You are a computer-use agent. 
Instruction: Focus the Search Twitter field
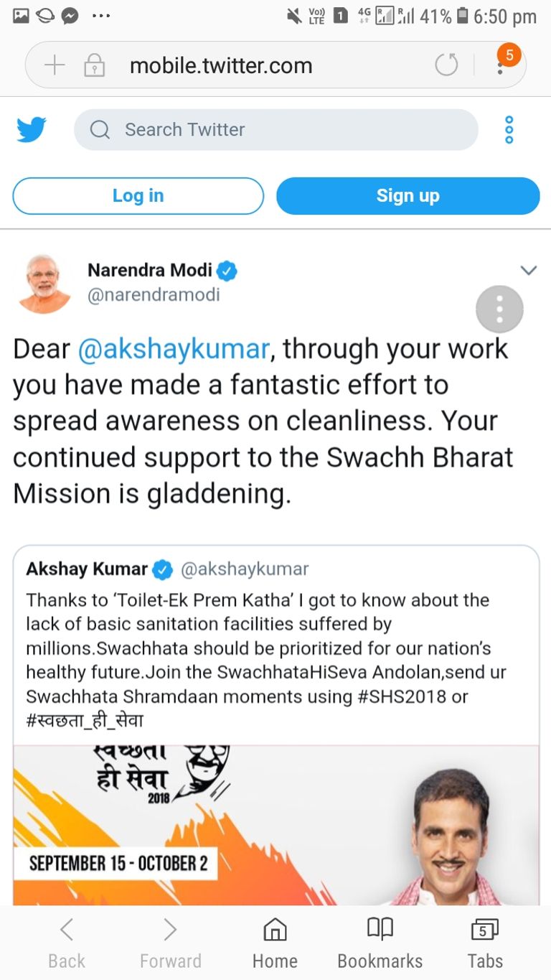[x=275, y=130]
